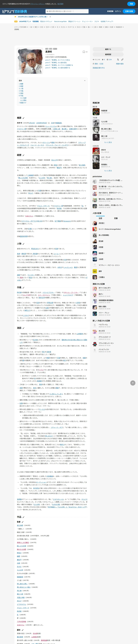Collapse the 目次 table of contents
Screen dimensions: 138x644
(x=85, y=81)
